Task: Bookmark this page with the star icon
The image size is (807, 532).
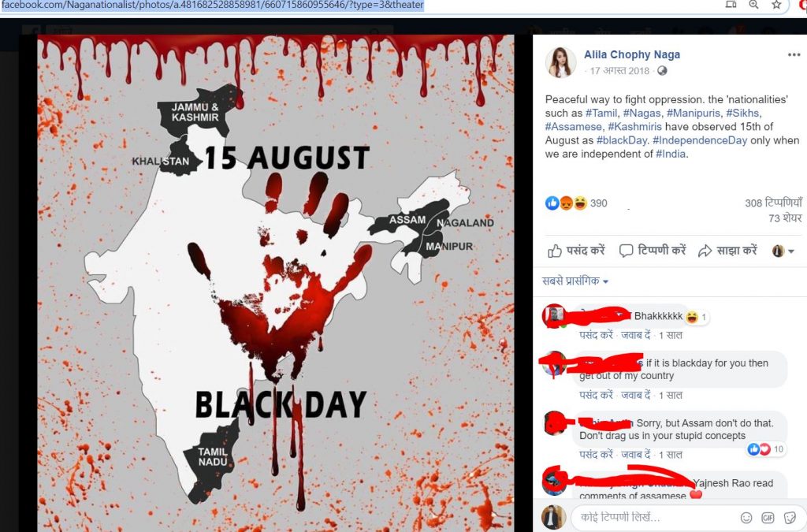Action: pyautogui.click(x=776, y=5)
